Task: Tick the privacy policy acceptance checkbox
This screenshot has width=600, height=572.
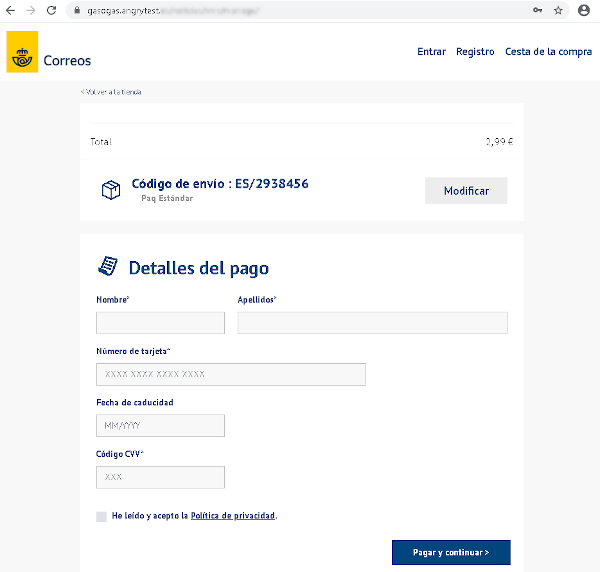Action: (x=101, y=516)
